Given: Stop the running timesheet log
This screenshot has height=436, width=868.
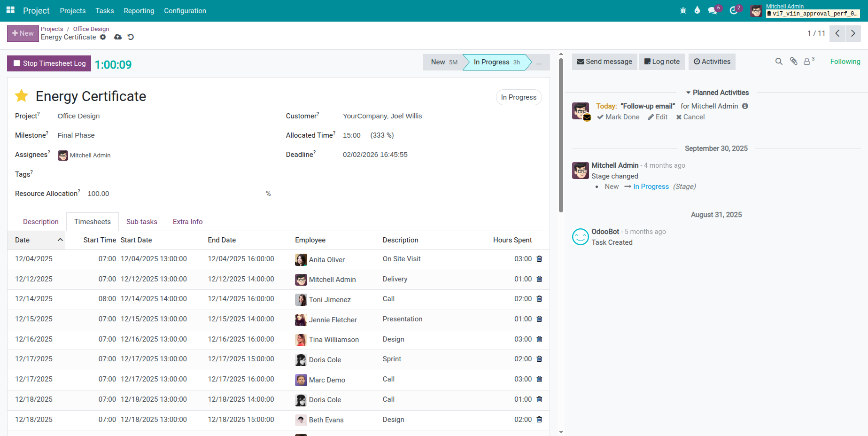Looking at the screenshot, I should pyautogui.click(x=49, y=63).
